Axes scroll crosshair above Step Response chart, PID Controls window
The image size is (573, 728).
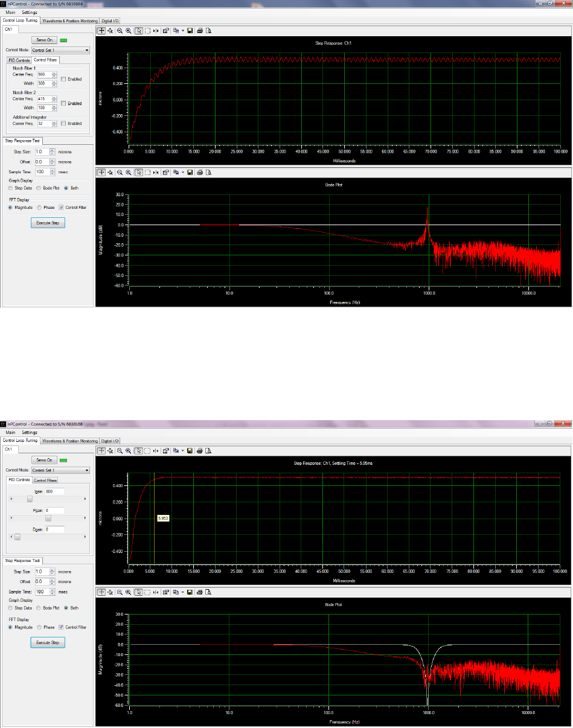pyautogui.click(x=101, y=450)
